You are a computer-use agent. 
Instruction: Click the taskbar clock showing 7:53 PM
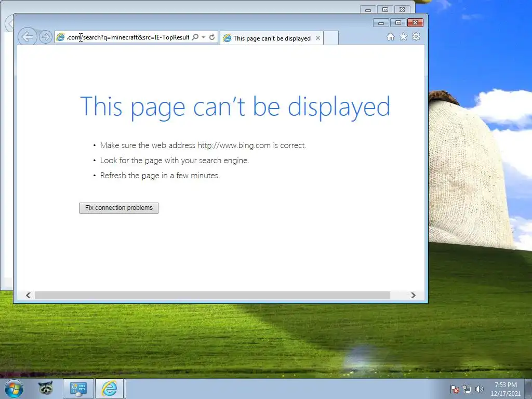tap(506, 389)
